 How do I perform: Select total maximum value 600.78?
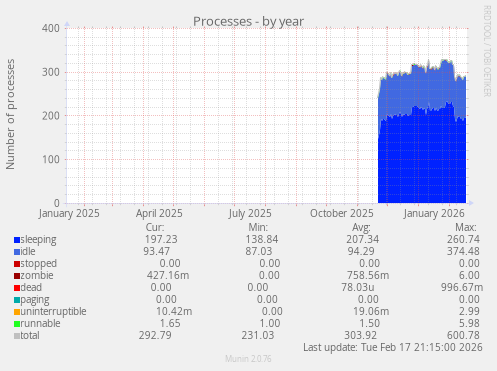pos(463,335)
